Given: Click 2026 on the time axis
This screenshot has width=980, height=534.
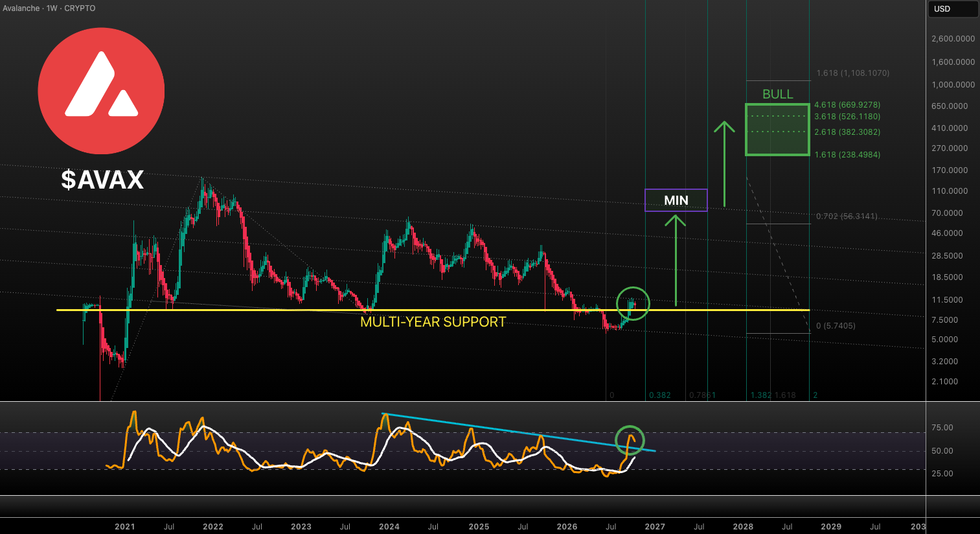Looking at the screenshot, I should click(567, 527).
